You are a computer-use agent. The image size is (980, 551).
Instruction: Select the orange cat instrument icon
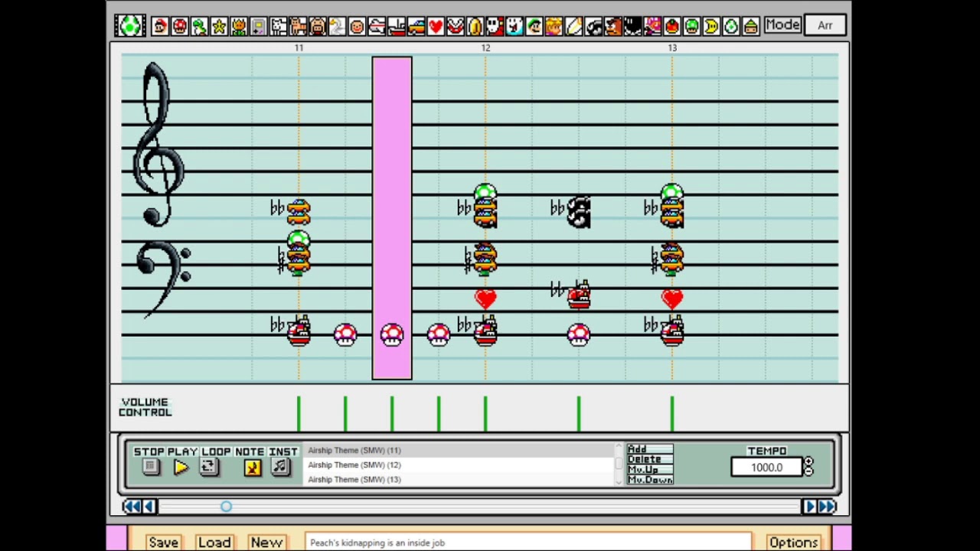(298, 27)
